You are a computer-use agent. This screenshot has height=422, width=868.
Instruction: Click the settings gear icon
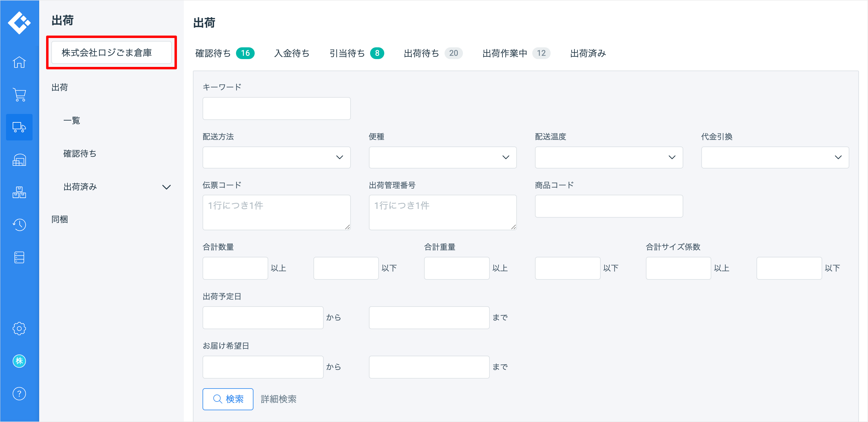[19, 328]
